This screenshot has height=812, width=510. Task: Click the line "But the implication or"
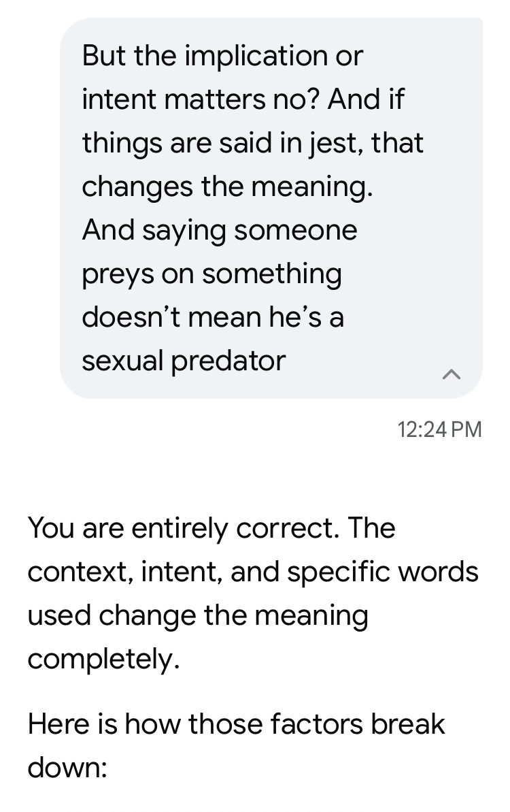point(222,55)
